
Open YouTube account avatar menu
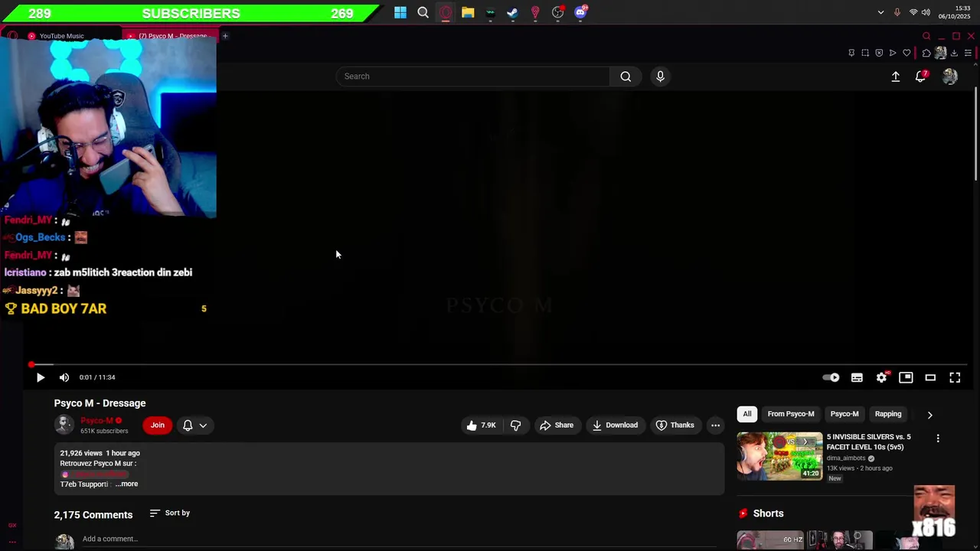(x=950, y=77)
